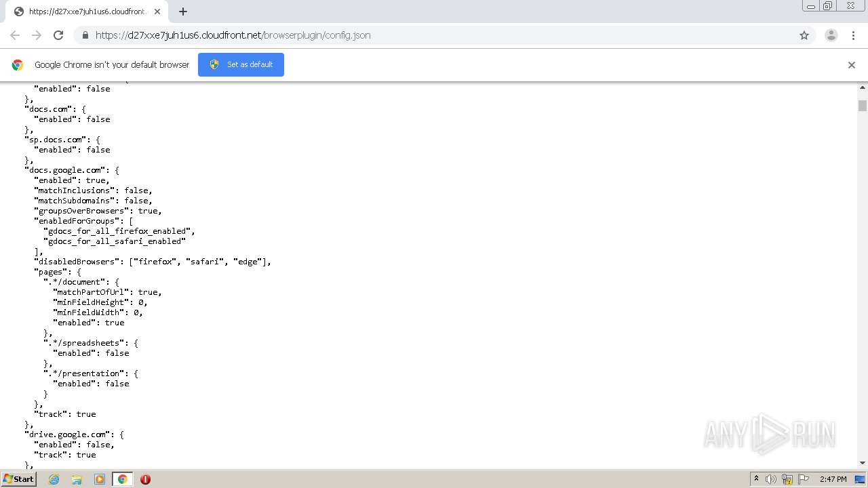This screenshot has height=488, width=868.
Task: Open the media player taskbar icon
Action: 100,479
